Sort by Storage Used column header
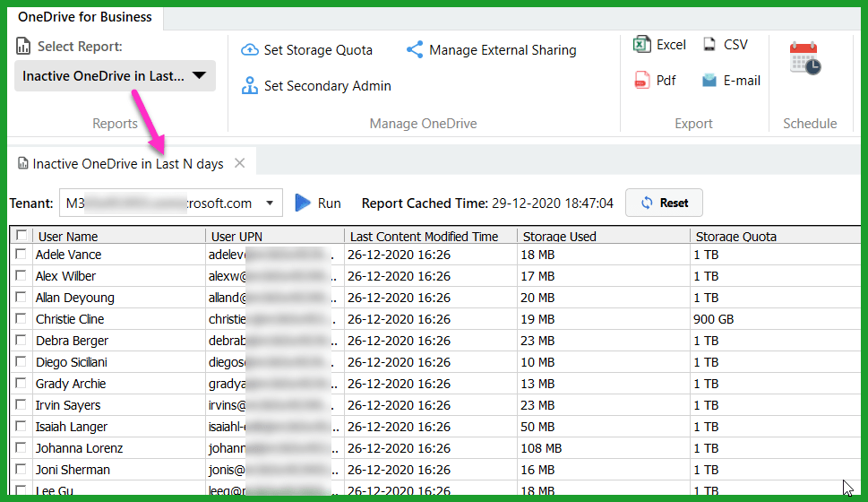Image resolution: width=868 pixels, height=502 pixels. tap(604, 236)
